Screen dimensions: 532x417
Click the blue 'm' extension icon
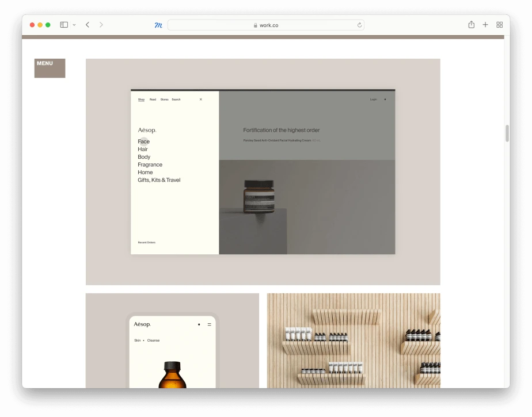point(158,25)
